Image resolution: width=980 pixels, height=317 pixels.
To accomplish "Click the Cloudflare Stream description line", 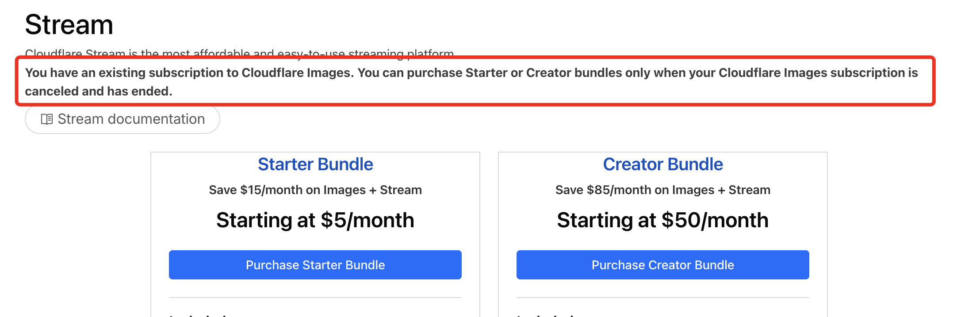I will click(x=239, y=53).
